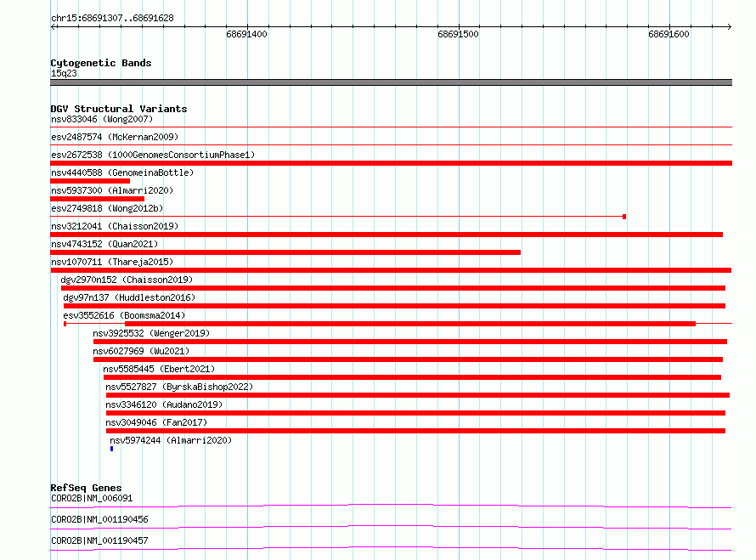The image size is (756, 560).
Task: Select nsv5585445 (Ebert2021) variant label
Action: [159, 369]
